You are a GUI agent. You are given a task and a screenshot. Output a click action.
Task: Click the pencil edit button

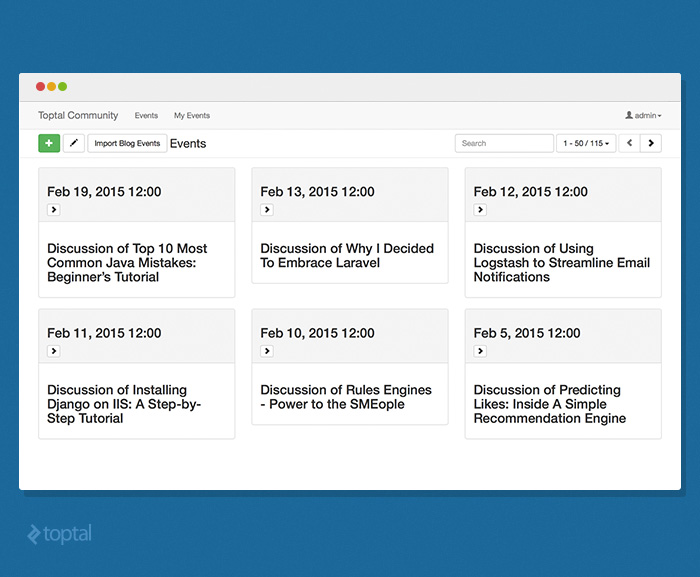coord(74,143)
